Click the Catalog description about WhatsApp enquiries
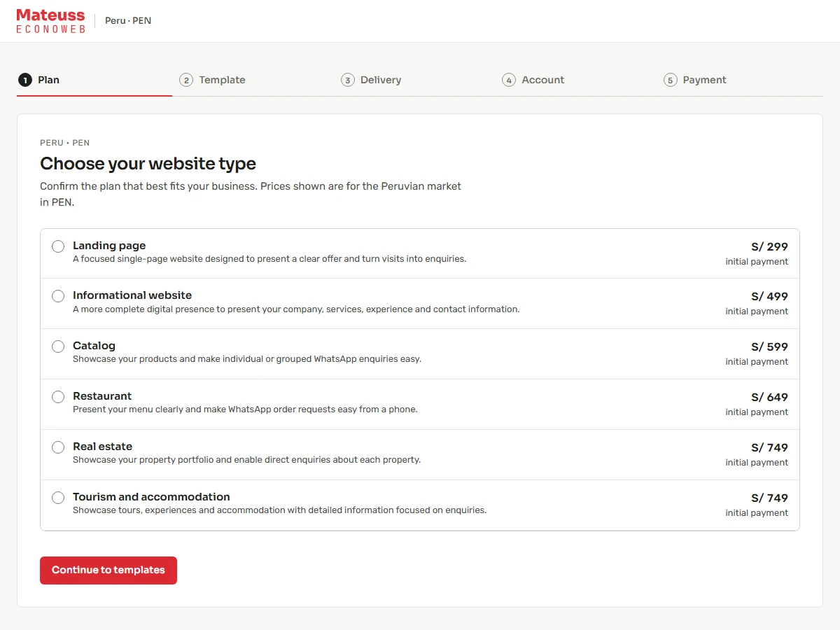 247,359
